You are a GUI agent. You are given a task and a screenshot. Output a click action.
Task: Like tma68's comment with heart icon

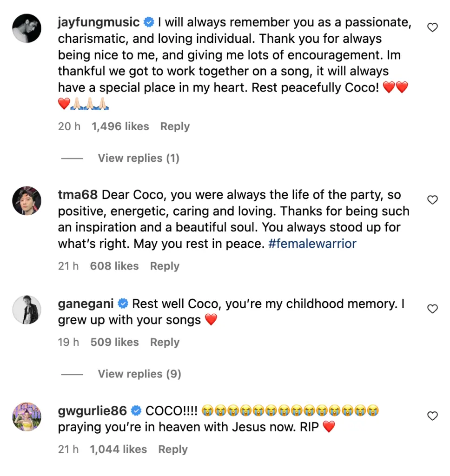click(x=432, y=200)
